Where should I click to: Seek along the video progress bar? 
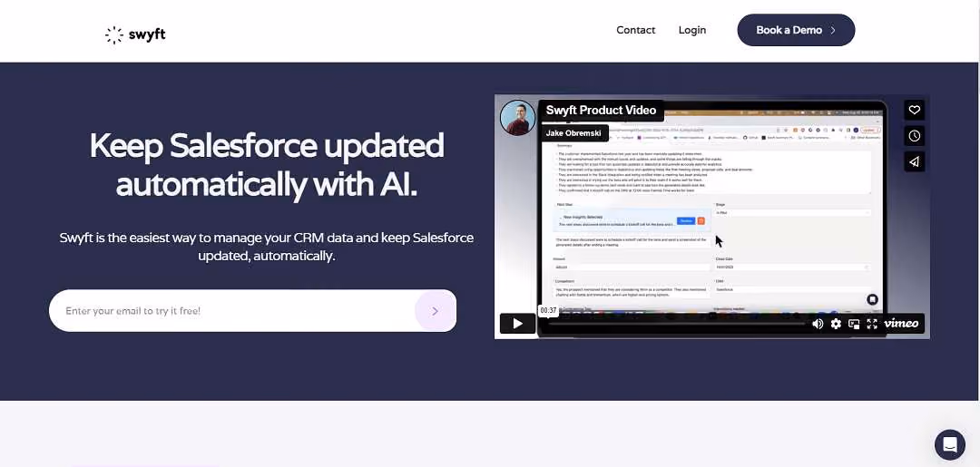[676, 324]
